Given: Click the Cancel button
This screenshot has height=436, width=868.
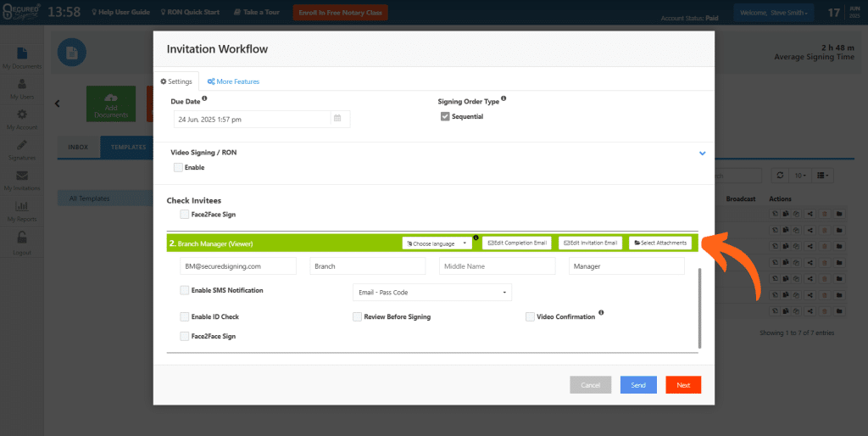Looking at the screenshot, I should (590, 385).
